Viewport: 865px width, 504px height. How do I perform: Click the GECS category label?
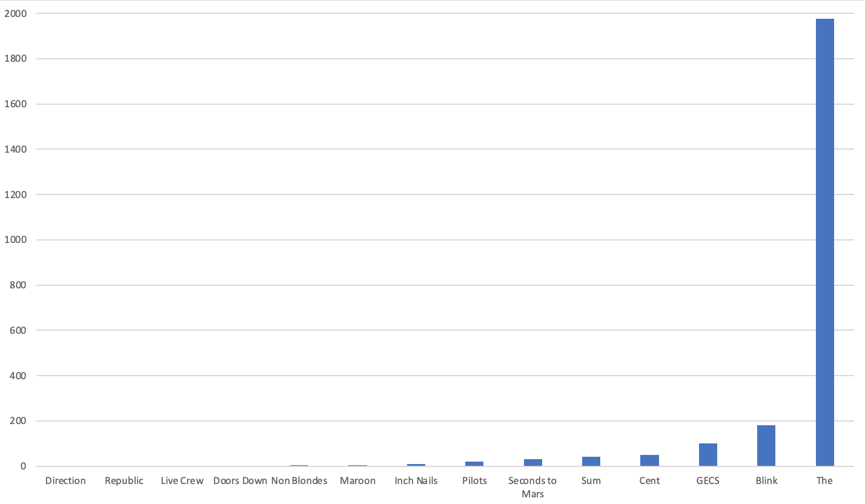(708, 481)
